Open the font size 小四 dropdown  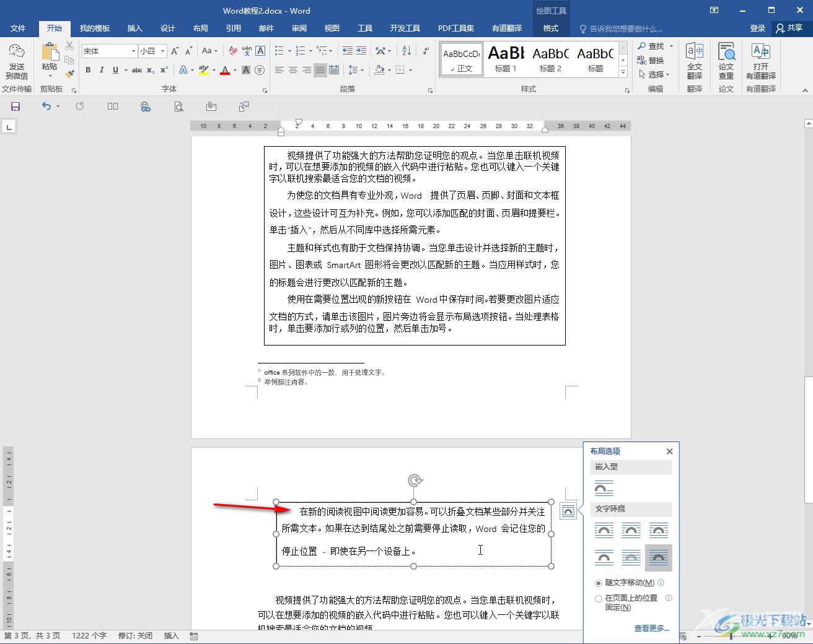[x=163, y=51]
